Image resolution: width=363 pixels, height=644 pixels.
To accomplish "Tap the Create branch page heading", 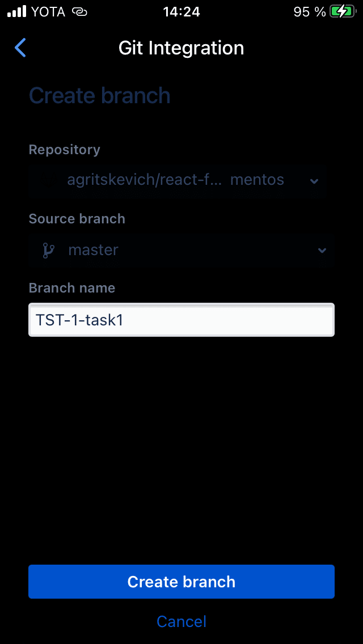I will point(99,95).
